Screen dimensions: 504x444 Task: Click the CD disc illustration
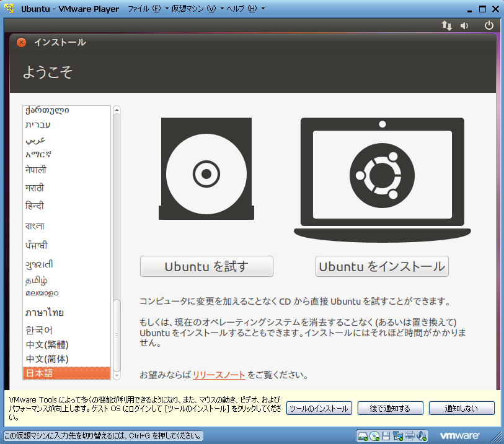tap(206, 169)
